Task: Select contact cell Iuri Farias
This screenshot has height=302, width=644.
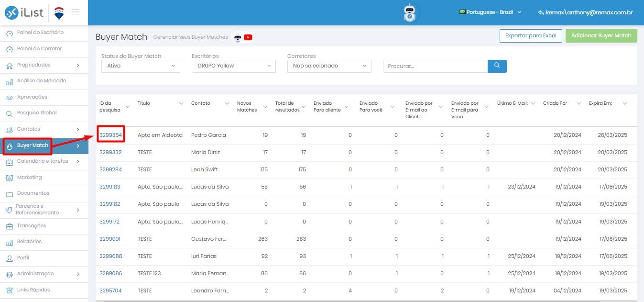Action: click(x=204, y=256)
